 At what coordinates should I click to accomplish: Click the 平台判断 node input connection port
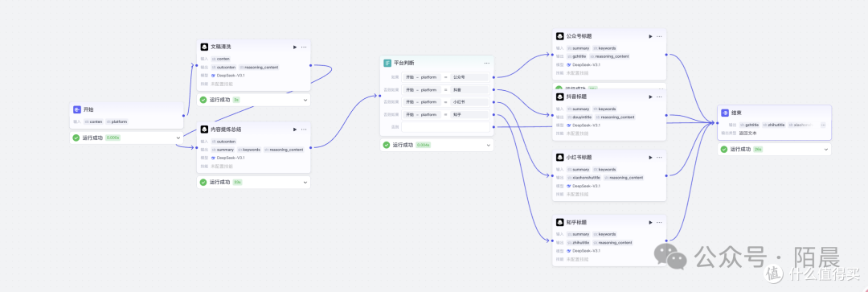tap(380, 96)
